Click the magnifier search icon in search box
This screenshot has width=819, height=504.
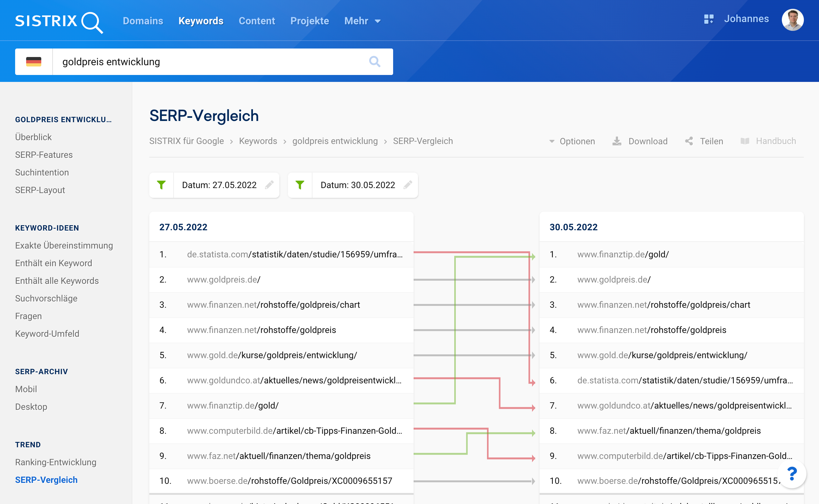tap(374, 62)
